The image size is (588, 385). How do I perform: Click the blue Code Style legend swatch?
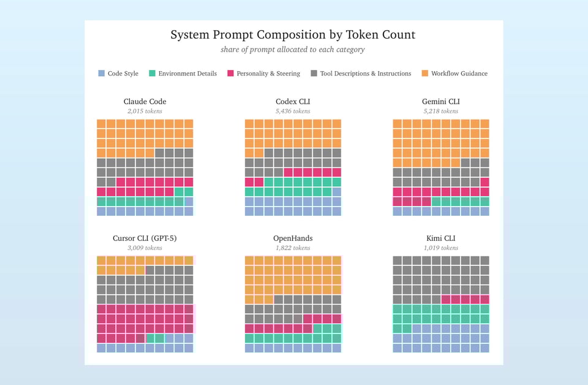(101, 74)
